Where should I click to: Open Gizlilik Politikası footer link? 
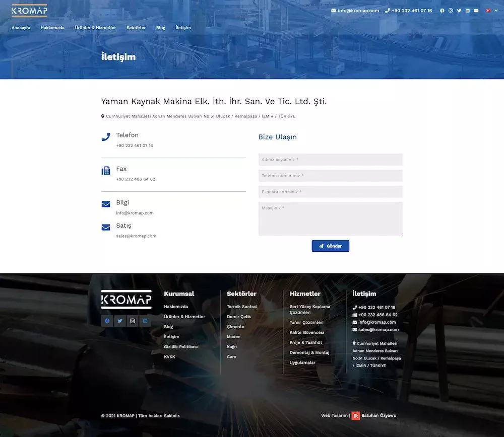click(180, 347)
